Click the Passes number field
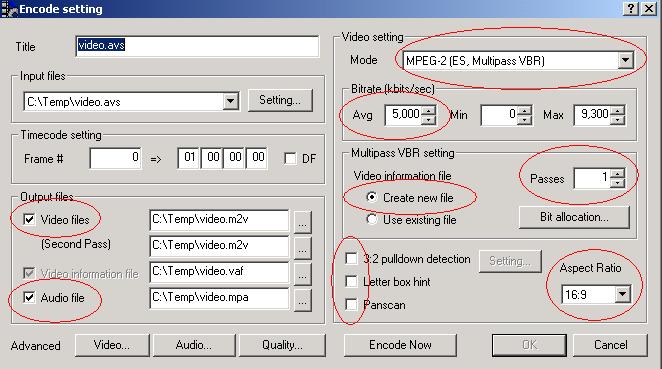 [592, 178]
